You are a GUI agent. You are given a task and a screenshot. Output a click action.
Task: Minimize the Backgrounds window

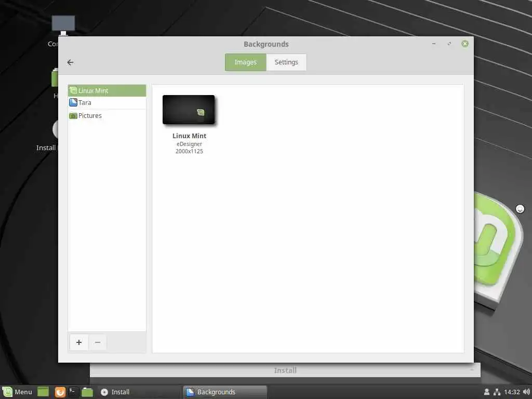coord(434,44)
